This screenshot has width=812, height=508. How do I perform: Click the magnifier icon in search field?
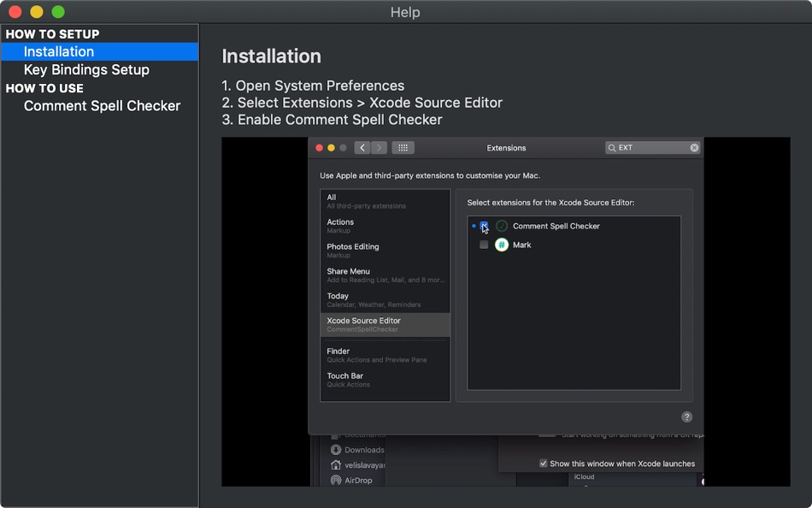612,148
